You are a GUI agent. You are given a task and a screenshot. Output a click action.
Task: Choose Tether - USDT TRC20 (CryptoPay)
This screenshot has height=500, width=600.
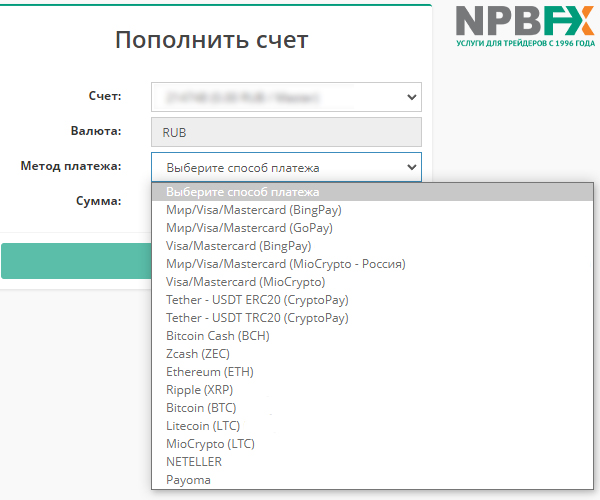[x=372, y=318]
